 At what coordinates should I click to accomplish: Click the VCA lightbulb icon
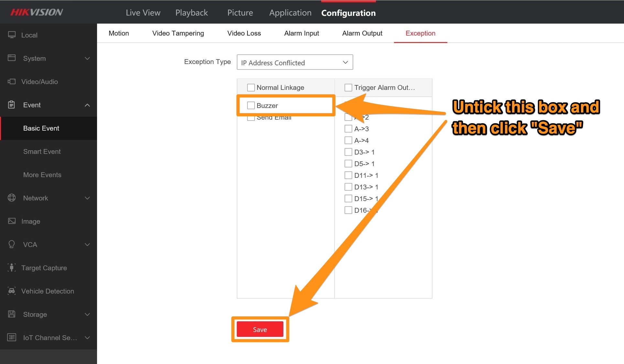pyautogui.click(x=12, y=244)
